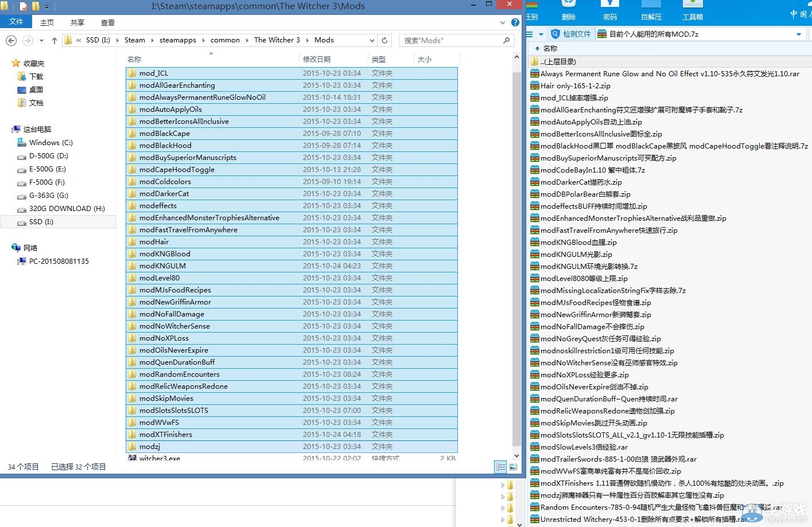Select Downloads (下载) in navigation pane
Image resolution: width=812 pixels, height=527 pixels.
point(31,76)
